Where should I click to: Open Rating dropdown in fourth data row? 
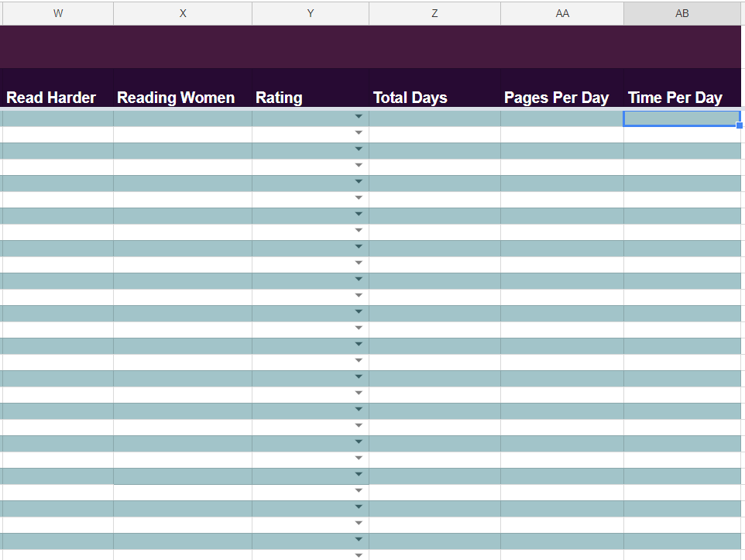click(x=359, y=165)
